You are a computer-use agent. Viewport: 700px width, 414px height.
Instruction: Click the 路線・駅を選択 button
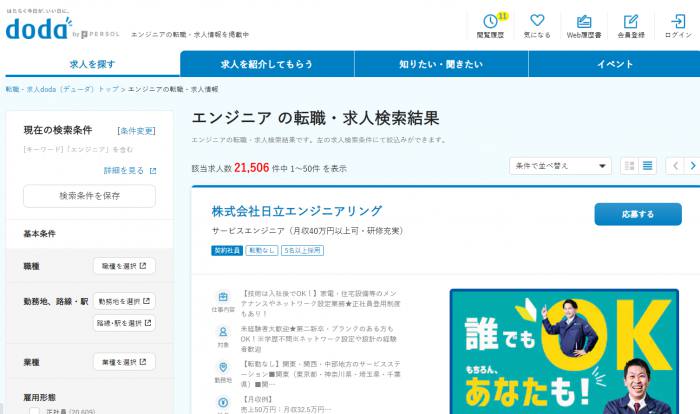[x=124, y=323]
